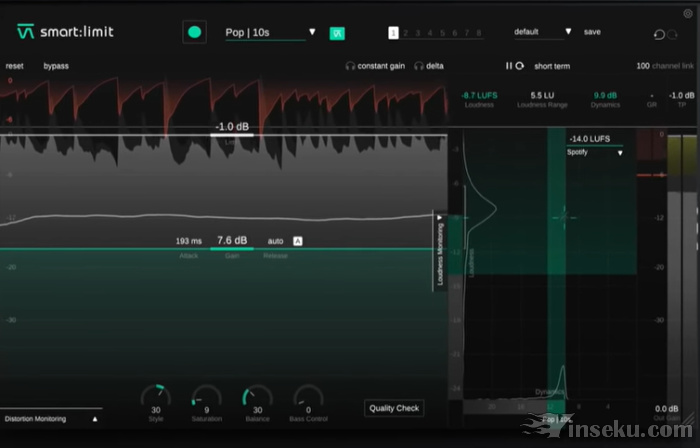Viewport: 700px width, 448px height.
Task: Click the Saturation knob
Action: click(206, 395)
